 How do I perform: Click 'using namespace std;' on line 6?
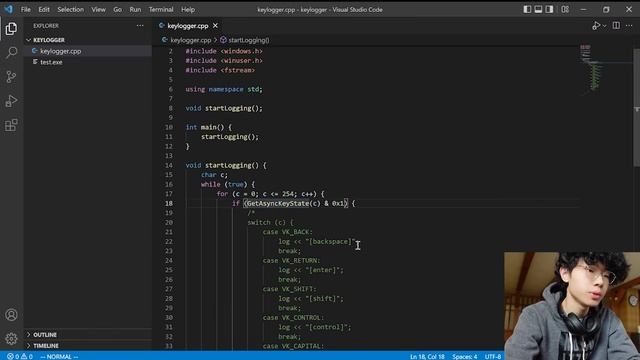(224, 89)
